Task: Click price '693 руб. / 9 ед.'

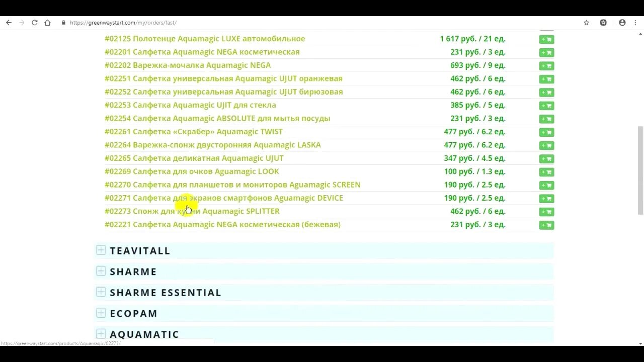Action: [x=478, y=65]
